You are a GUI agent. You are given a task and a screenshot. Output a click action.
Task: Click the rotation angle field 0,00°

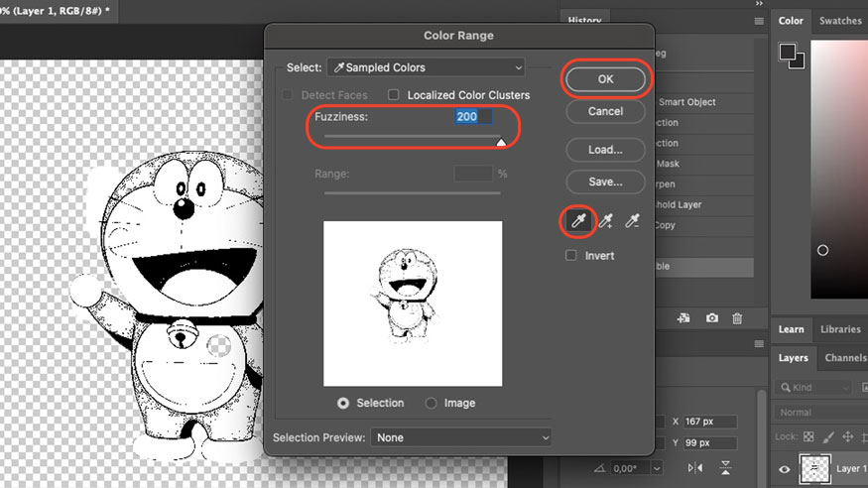point(630,468)
